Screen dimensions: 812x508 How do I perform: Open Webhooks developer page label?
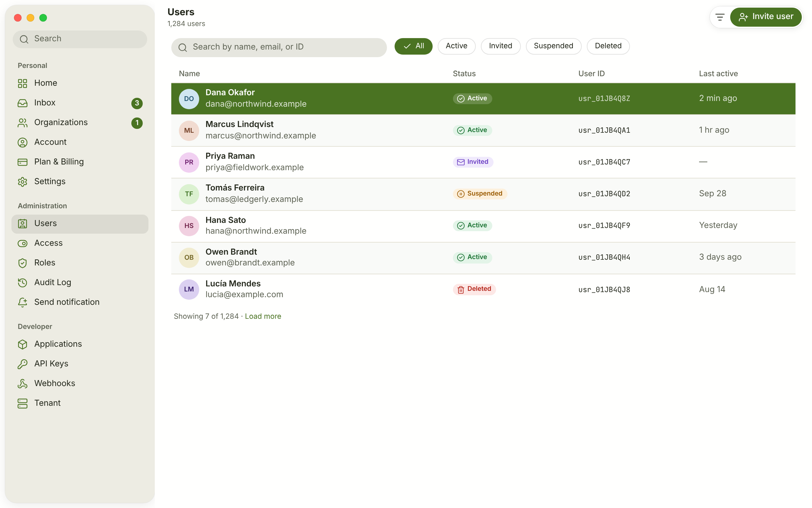pyautogui.click(x=55, y=383)
